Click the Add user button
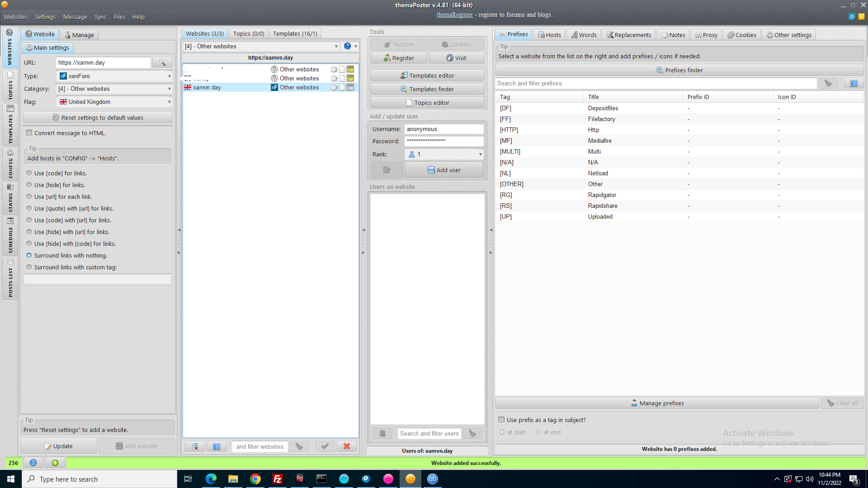The image size is (868, 488). [444, 170]
